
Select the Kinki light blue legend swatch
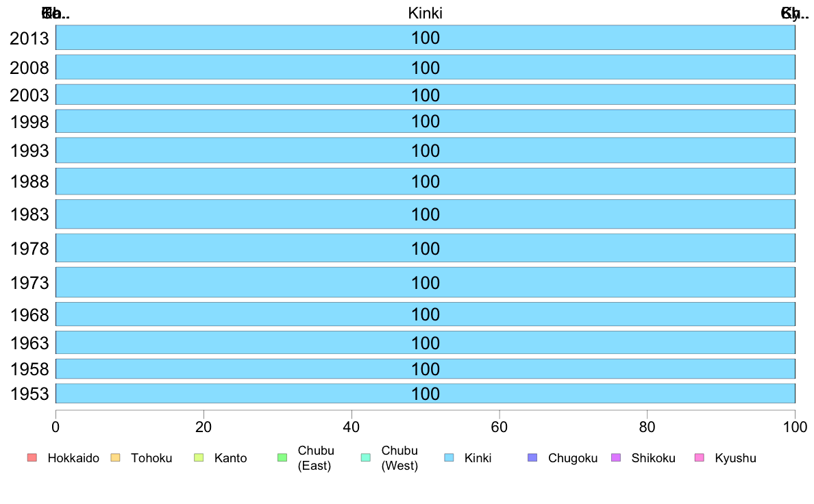pos(449,458)
